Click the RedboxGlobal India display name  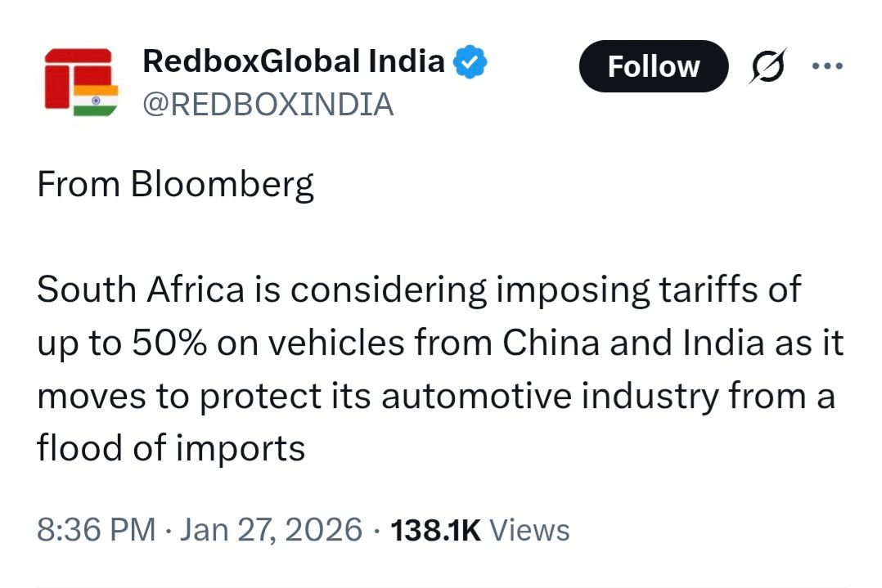tap(294, 61)
